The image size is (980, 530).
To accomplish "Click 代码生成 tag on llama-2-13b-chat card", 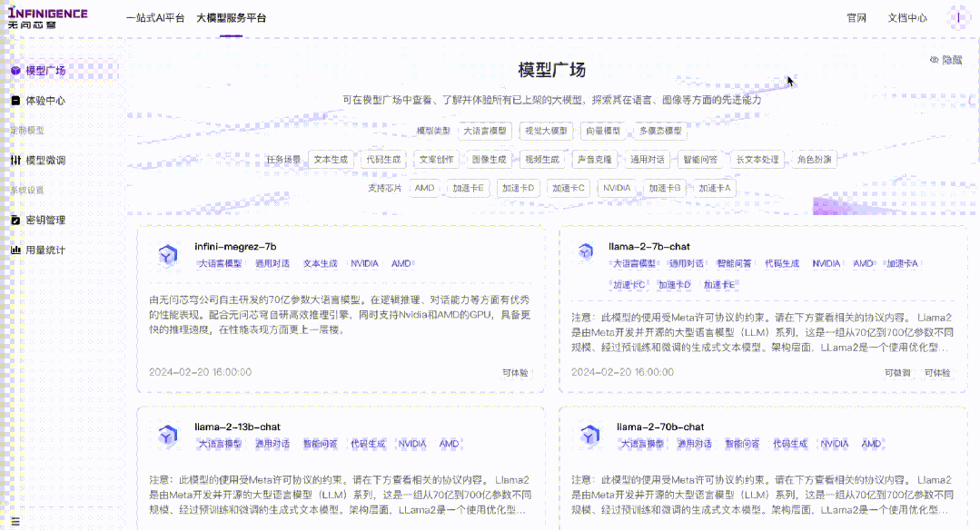I will pos(368,445).
